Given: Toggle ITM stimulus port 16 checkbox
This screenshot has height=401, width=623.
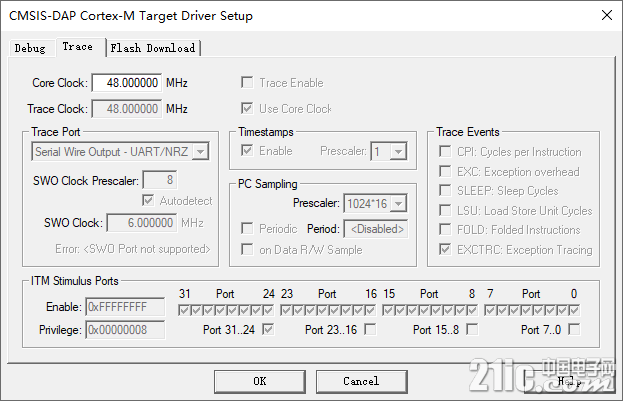Looking at the screenshot, I should 370,310.
